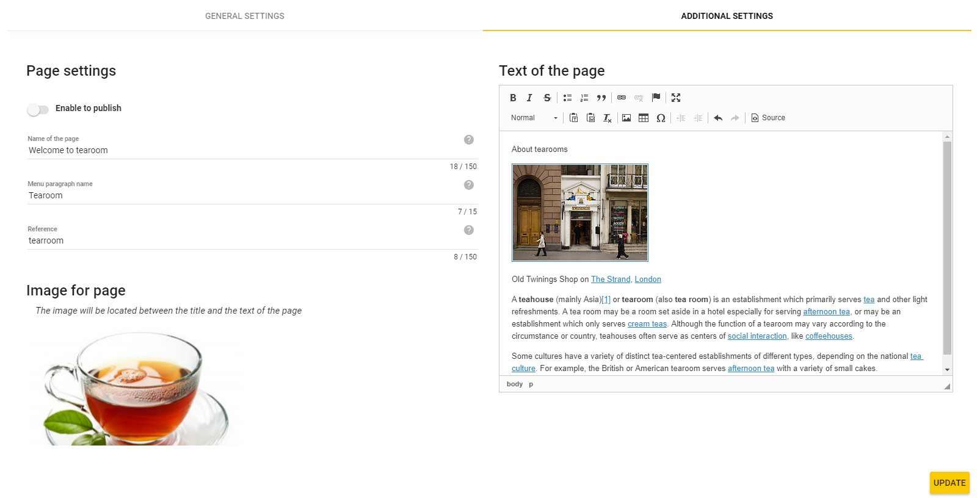Open the Normal paragraph format dropdown
This screenshot has width=980, height=498.
(x=534, y=118)
